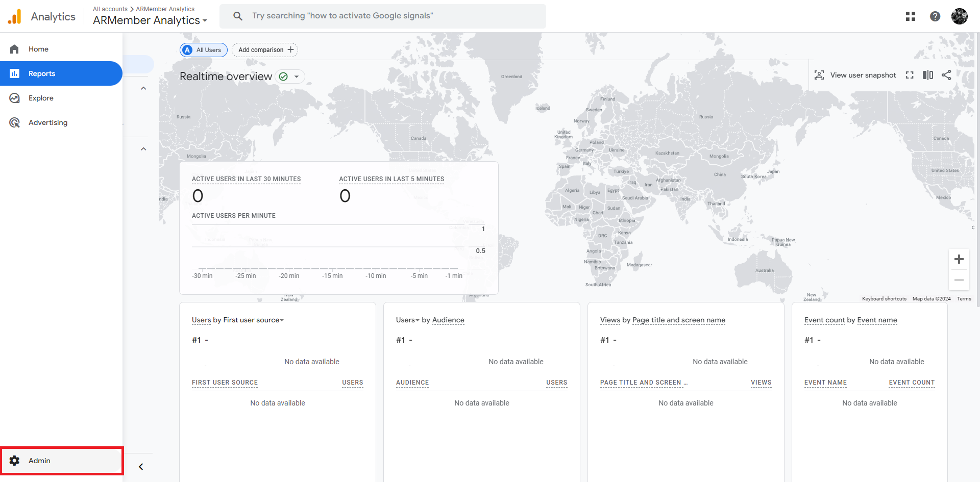The height and width of the screenshot is (482, 980).
Task: Open the Google apps grid icon
Action: click(911, 16)
